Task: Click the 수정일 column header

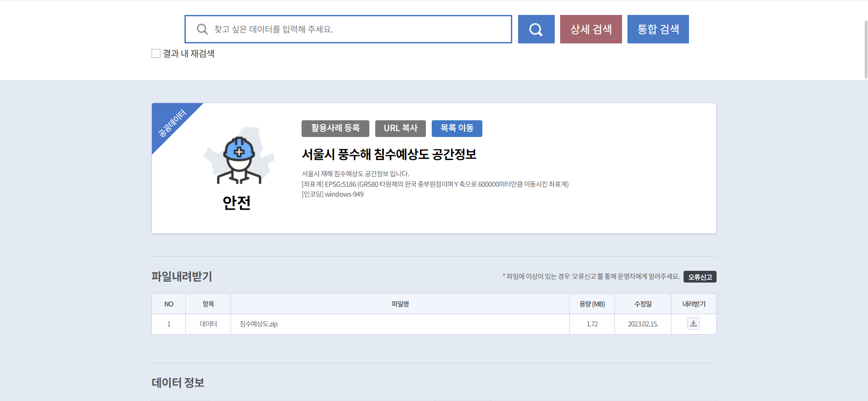Action: click(643, 304)
